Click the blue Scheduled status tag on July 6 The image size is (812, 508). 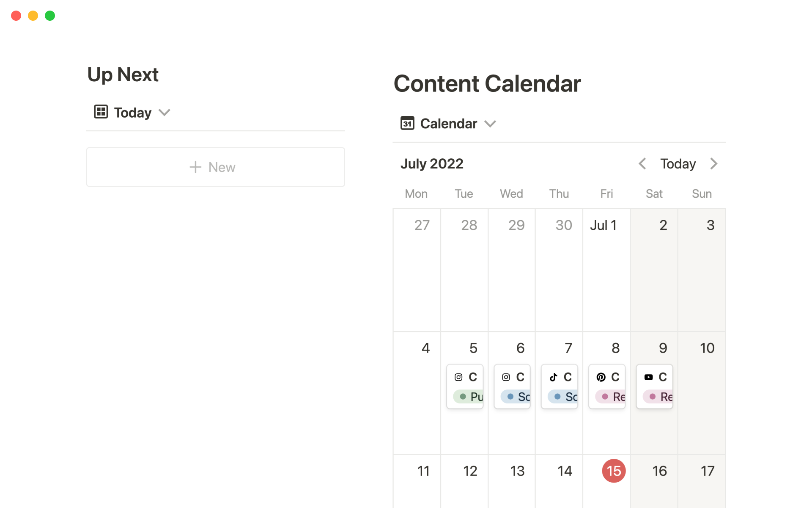(518, 397)
